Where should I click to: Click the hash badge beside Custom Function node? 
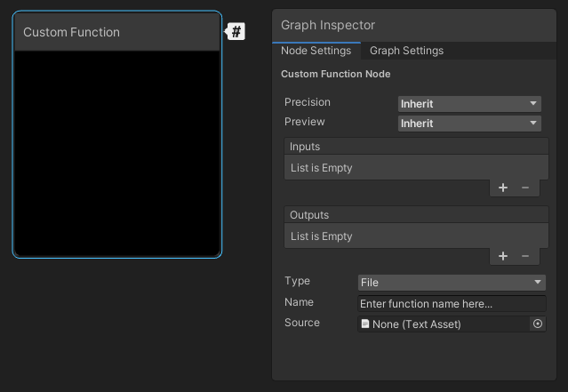coord(236,31)
